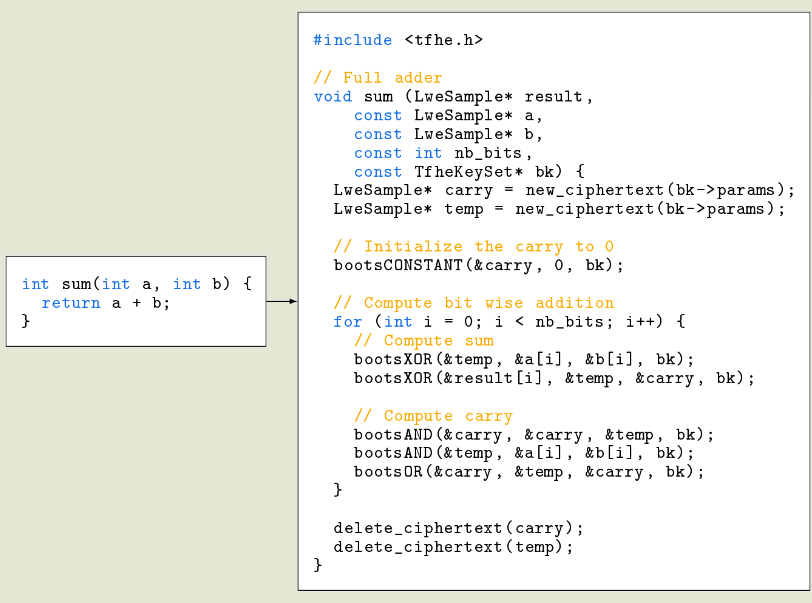The image size is (812, 603).
Task: Click the bootsCONSTANT function call
Action: point(478,266)
